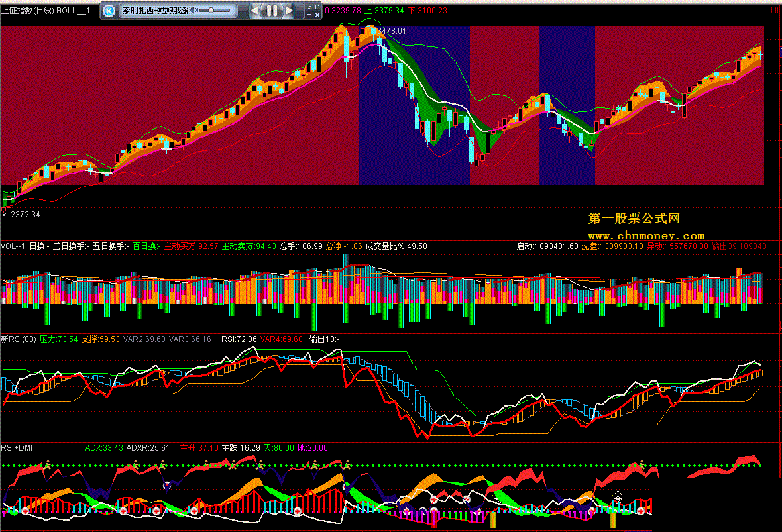Select the 五日换手 turnover label

(x=111, y=246)
